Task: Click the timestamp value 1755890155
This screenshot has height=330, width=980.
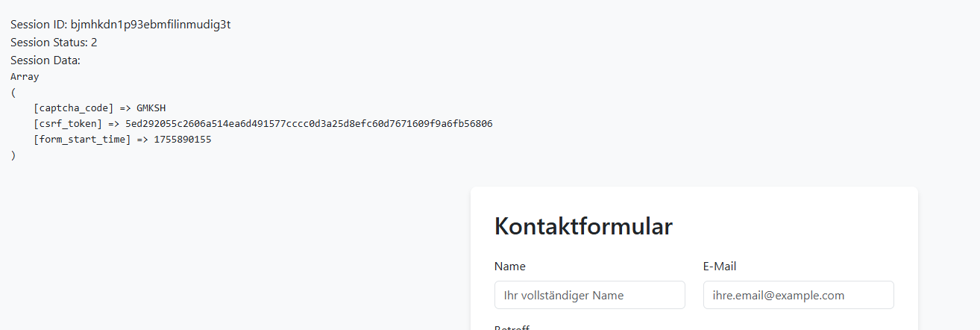Action: (x=183, y=139)
